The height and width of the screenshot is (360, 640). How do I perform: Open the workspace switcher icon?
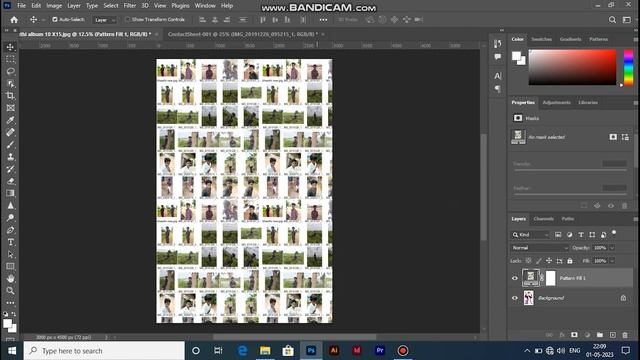627,20
